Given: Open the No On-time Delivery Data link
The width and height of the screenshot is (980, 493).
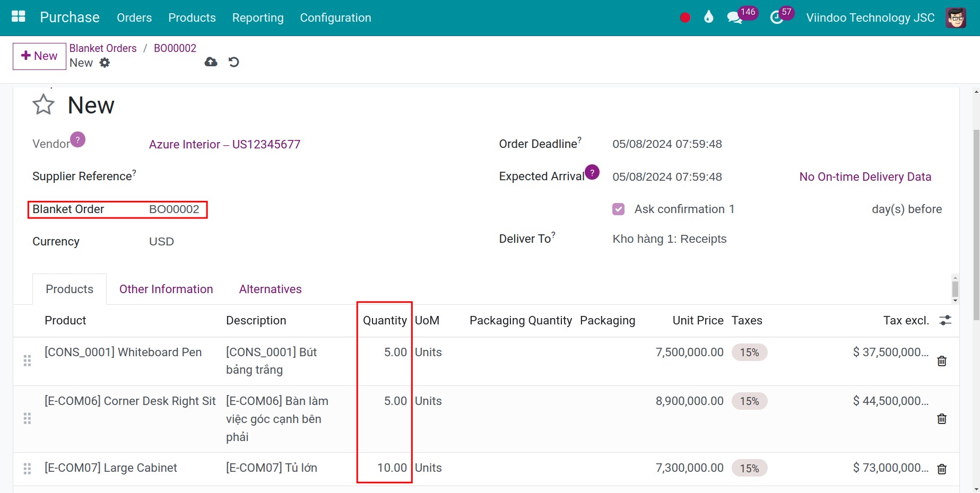Looking at the screenshot, I should click(865, 177).
